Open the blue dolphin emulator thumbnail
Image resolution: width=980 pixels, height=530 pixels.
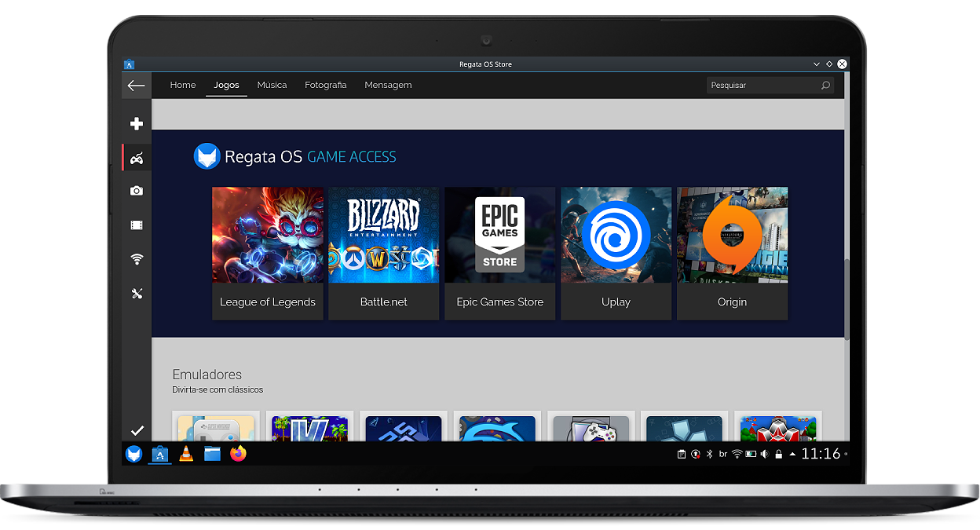[x=497, y=429]
